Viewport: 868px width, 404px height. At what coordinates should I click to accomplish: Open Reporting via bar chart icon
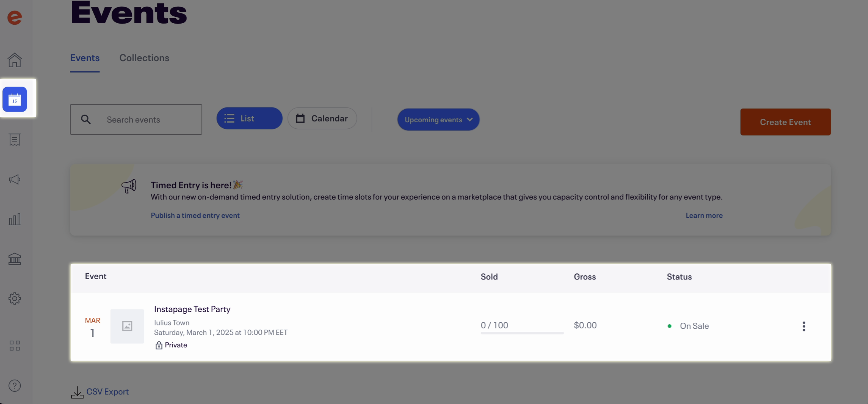(14, 219)
